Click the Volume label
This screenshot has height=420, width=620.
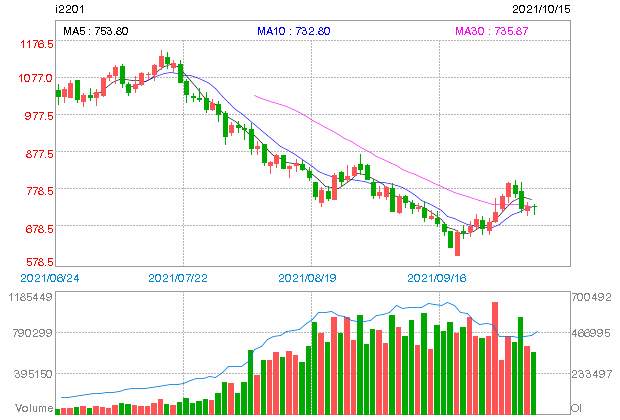34,408
